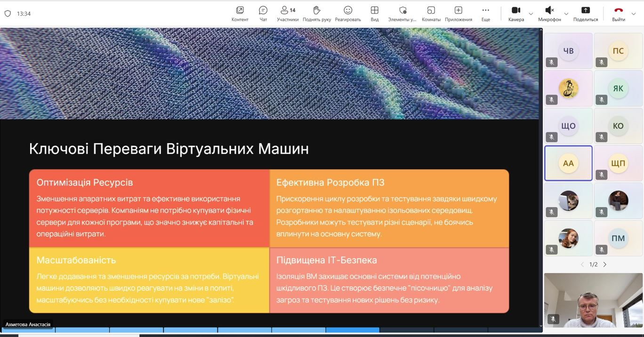Open the Чат panel
This screenshot has height=337, width=644.
263,13
